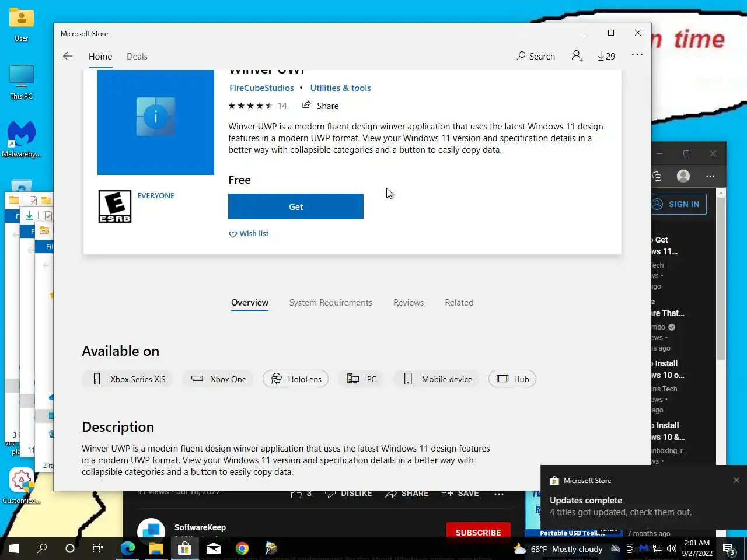Select the Mobile device platform chip
Screen dimensions: 747x560
(x=437, y=379)
